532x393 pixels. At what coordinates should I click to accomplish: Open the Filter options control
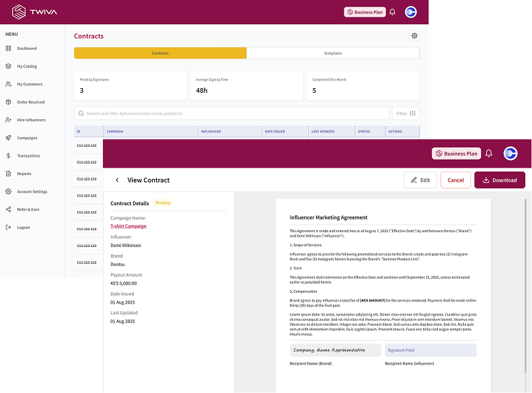tap(407, 114)
